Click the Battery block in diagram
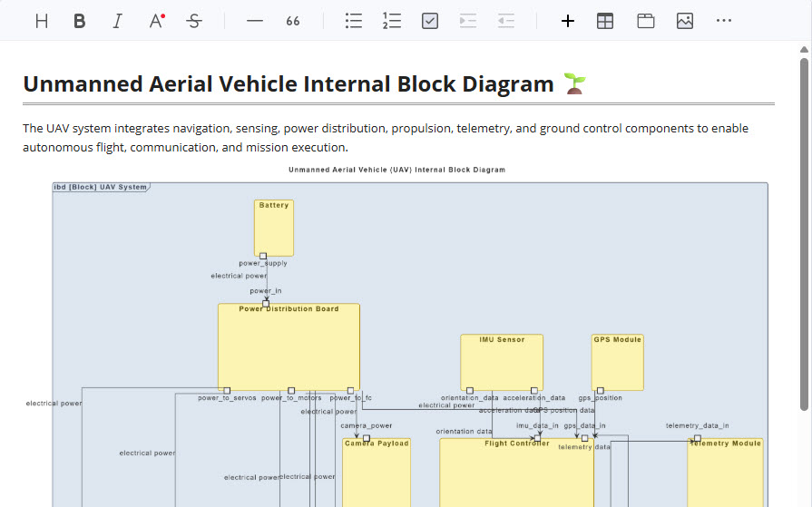The image size is (812, 507). tap(274, 228)
